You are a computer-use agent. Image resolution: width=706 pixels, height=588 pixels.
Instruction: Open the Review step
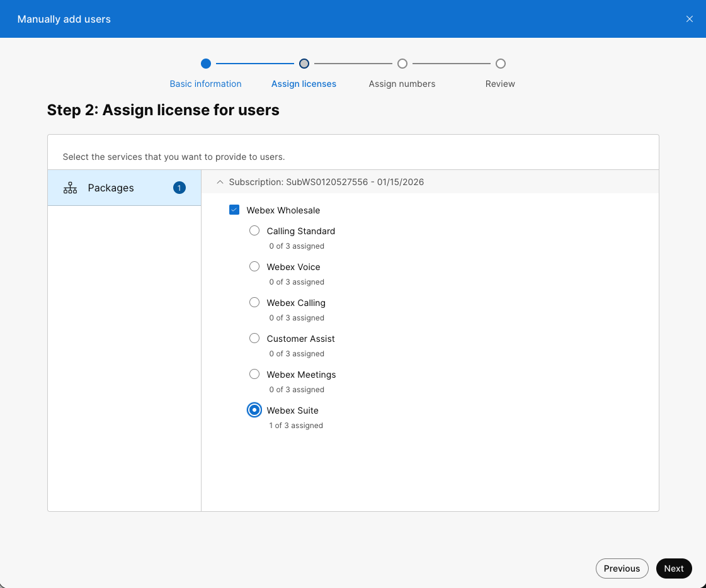tap(500, 83)
